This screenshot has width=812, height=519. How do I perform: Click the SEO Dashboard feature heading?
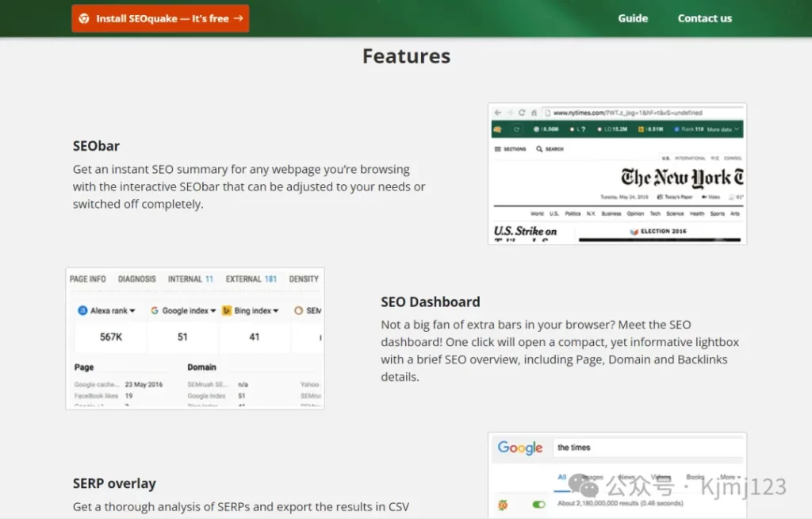coord(431,302)
